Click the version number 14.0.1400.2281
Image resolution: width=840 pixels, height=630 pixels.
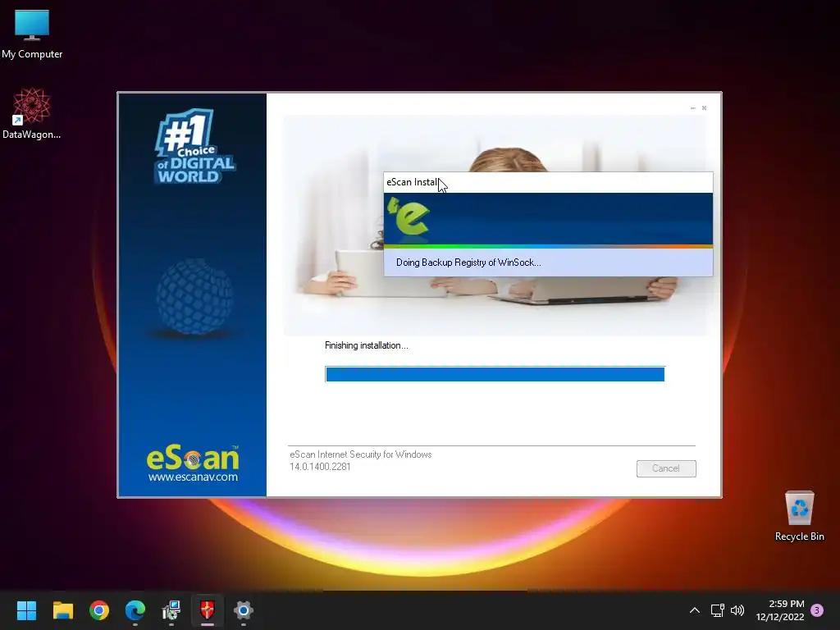coord(320,467)
